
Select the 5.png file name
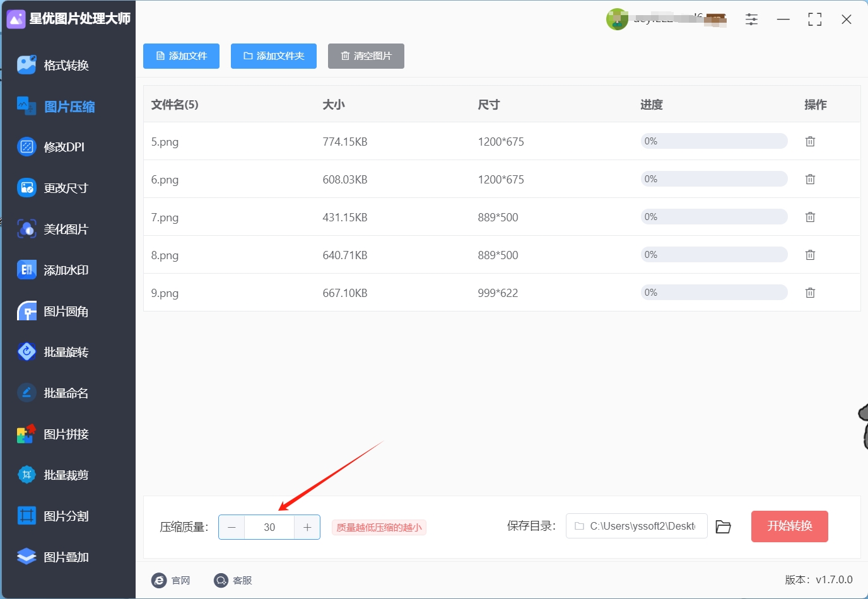(x=165, y=142)
